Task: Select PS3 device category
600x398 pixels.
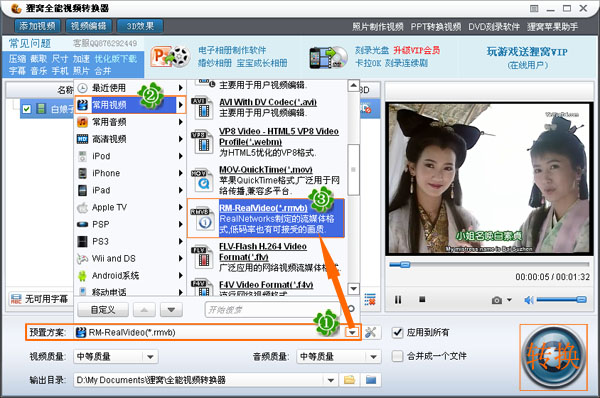Action: [x=130, y=241]
